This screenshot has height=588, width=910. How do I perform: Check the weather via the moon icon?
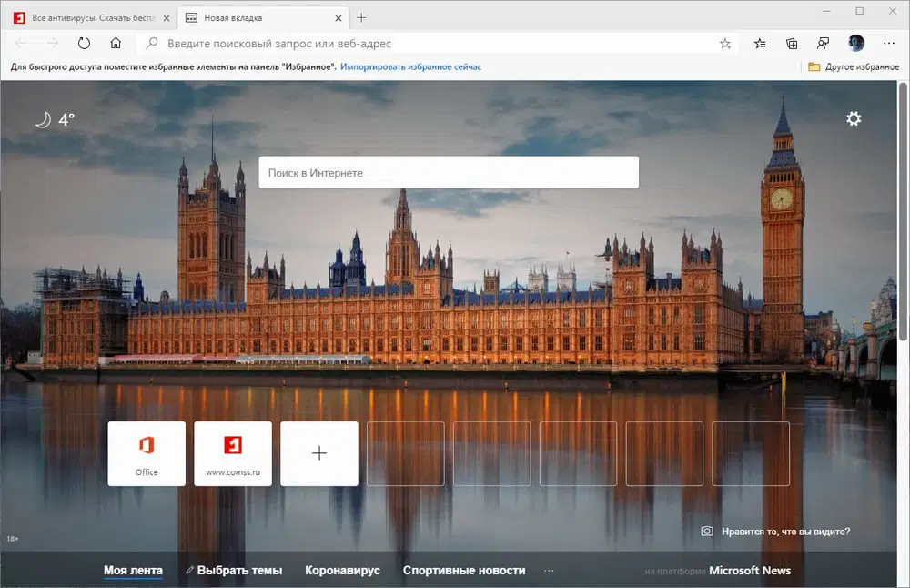coord(44,118)
